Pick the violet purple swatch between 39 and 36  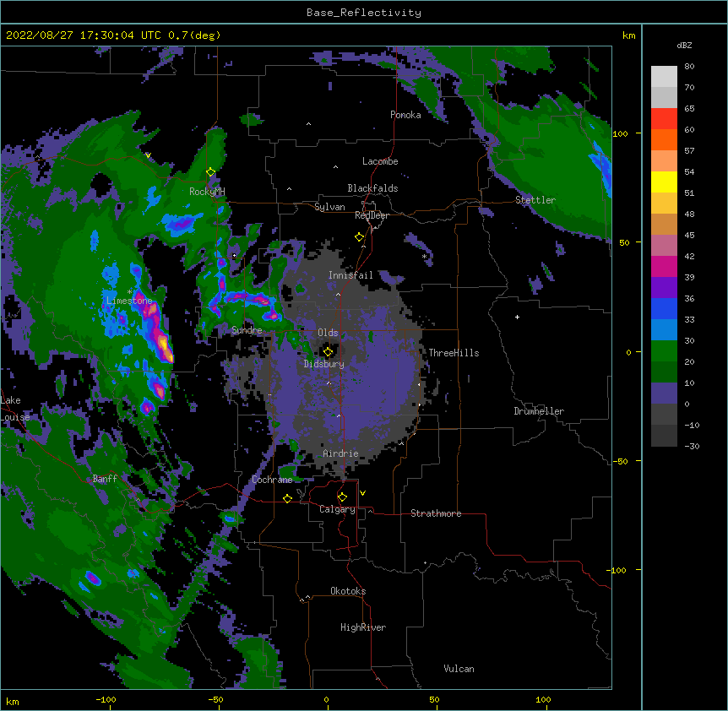pos(664,288)
